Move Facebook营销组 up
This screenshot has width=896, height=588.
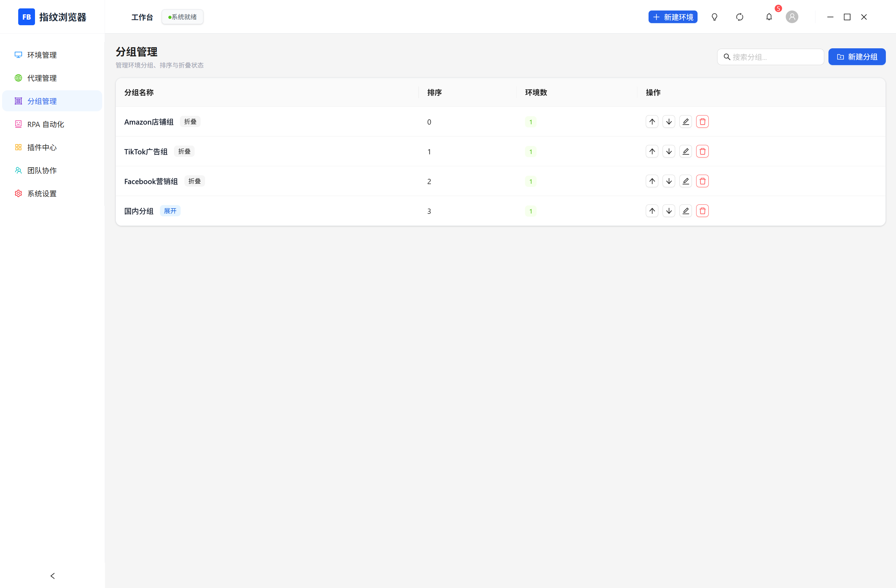coord(652,181)
